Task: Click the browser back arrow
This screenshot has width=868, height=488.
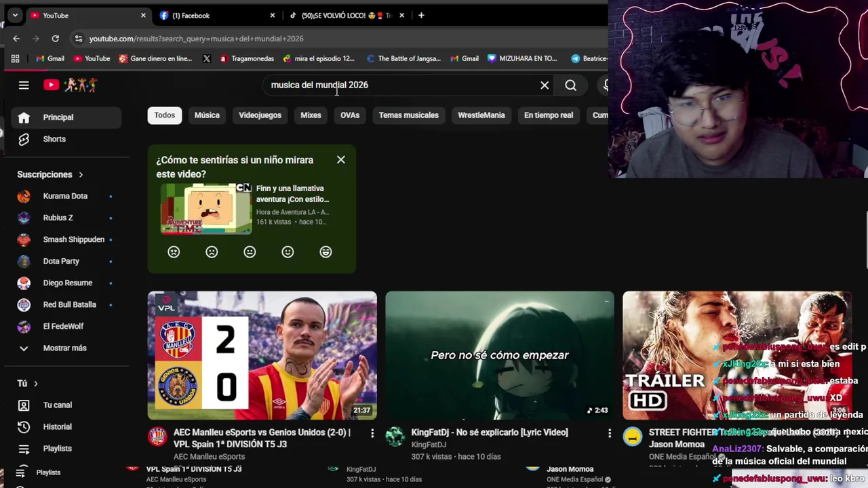Action: [16, 39]
